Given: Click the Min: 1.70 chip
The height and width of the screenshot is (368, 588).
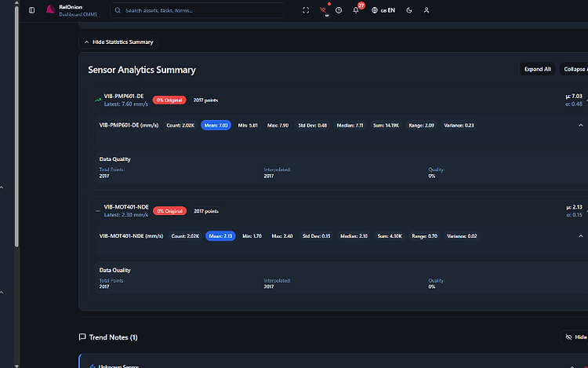Looking at the screenshot, I should [x=252, y=236].
